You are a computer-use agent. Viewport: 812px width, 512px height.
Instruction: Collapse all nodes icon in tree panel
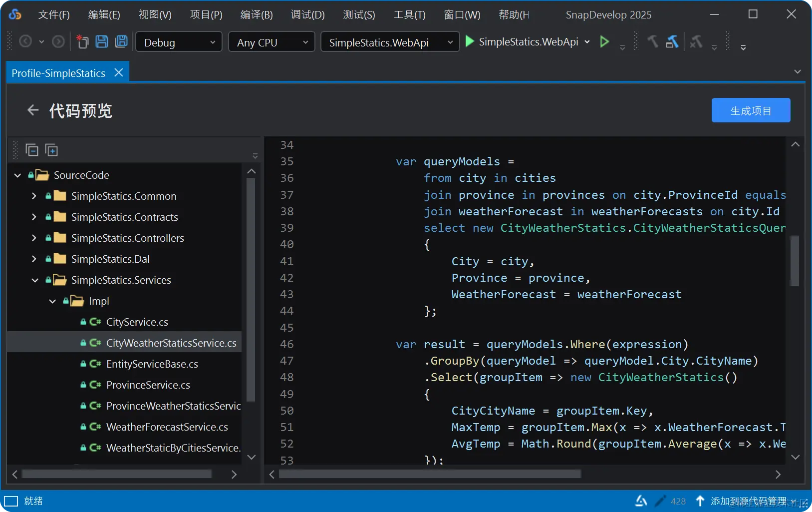coord(32,150)
